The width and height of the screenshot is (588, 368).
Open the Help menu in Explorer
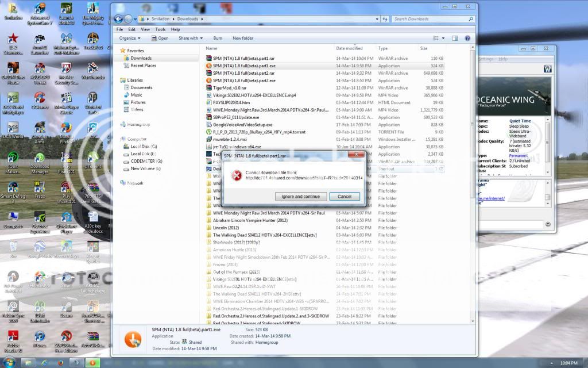(x=175, y=29)
